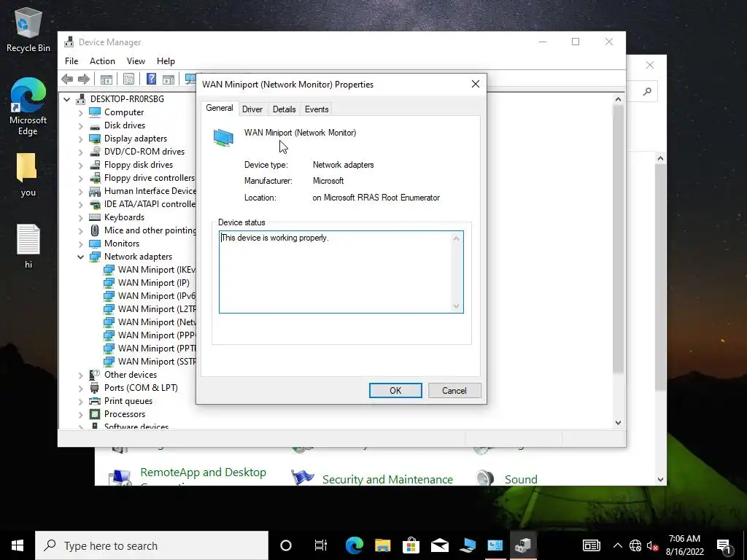The image size is (747, 560).
Task: Click the Display adapters category icon
Action: (x=95, y=139)
